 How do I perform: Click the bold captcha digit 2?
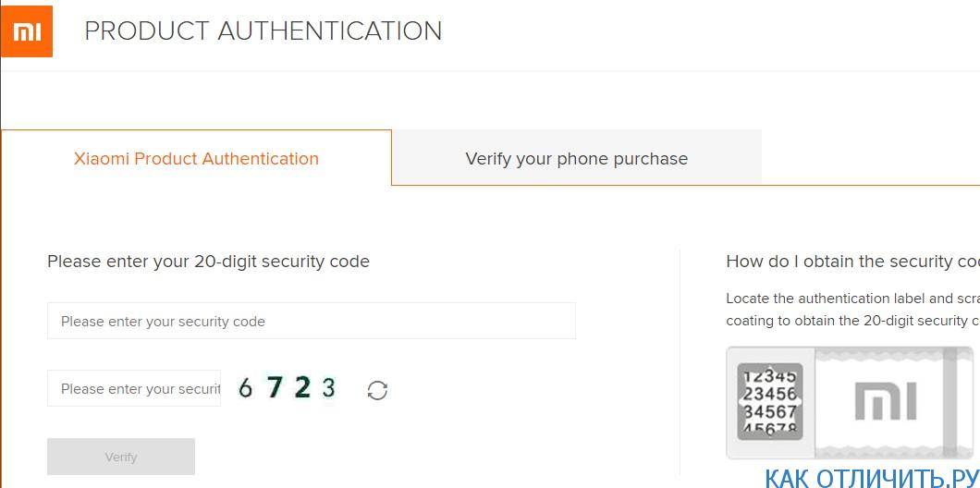(302, 388)
